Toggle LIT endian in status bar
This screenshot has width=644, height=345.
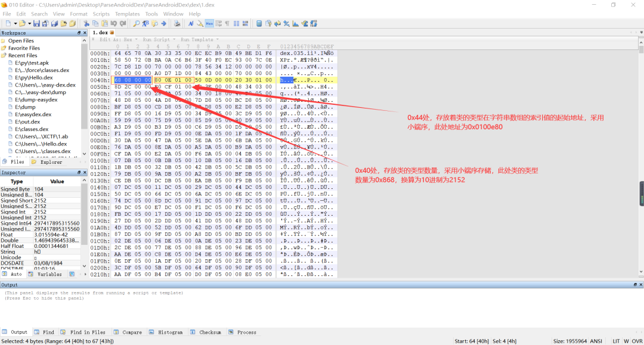click(x=616, y=341)
